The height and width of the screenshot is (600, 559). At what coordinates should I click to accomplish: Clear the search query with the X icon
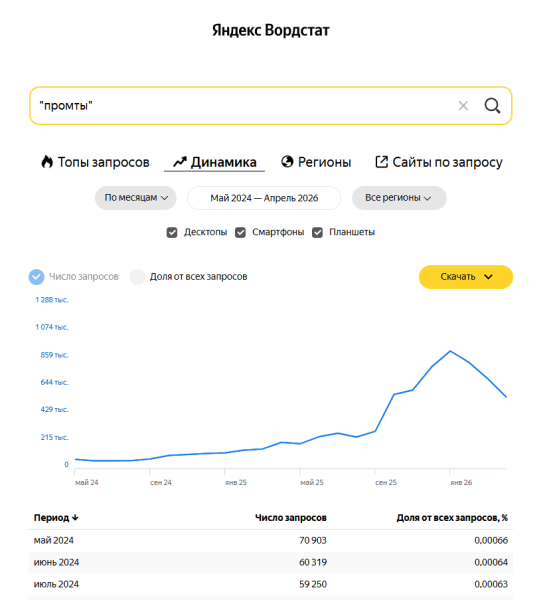click(x=463, y=106)
